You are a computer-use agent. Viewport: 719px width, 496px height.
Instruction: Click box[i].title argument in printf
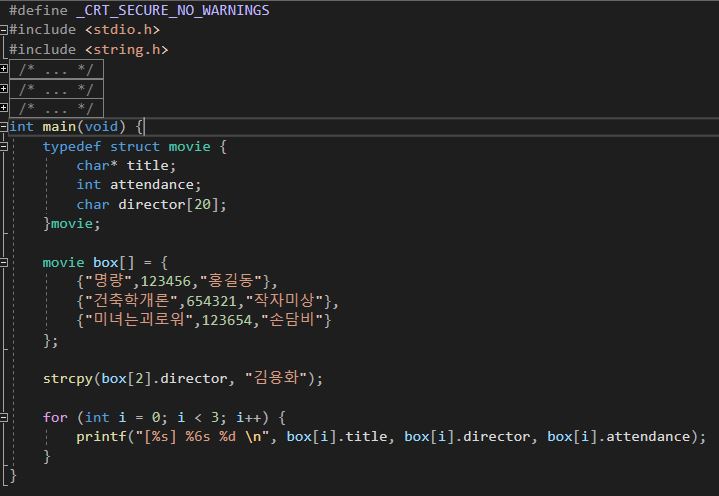coord(337,436)
